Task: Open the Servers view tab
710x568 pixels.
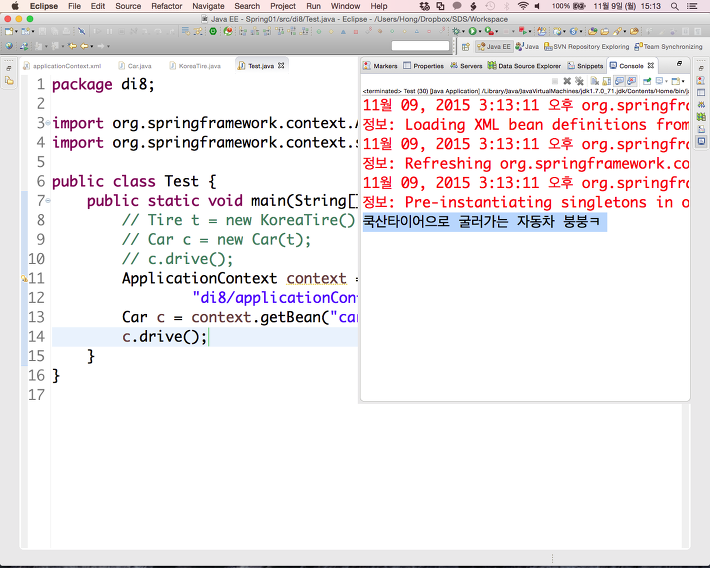Action: [466, 66]
